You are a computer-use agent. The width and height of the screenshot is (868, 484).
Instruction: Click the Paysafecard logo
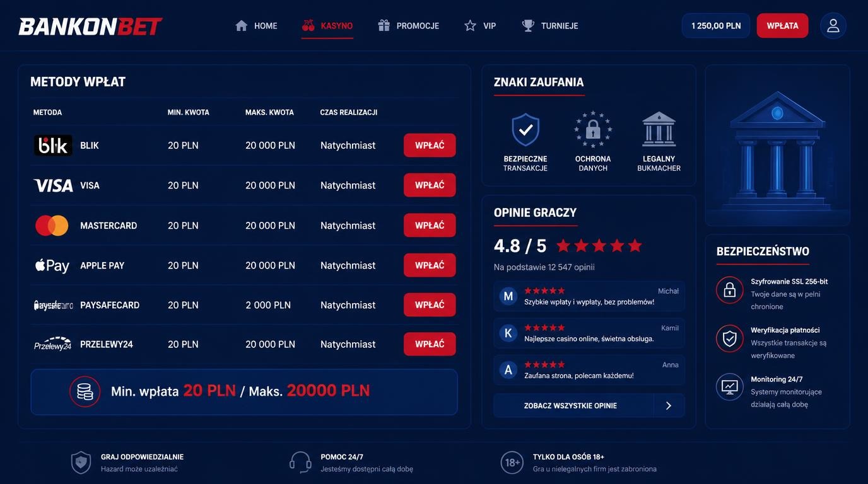(53, 305)
